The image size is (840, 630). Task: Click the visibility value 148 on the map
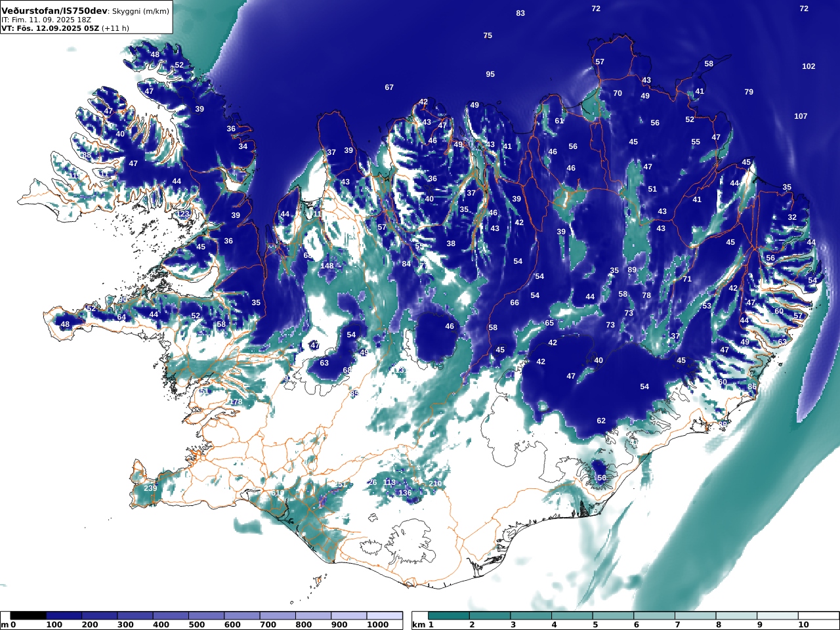coord(327,266)
